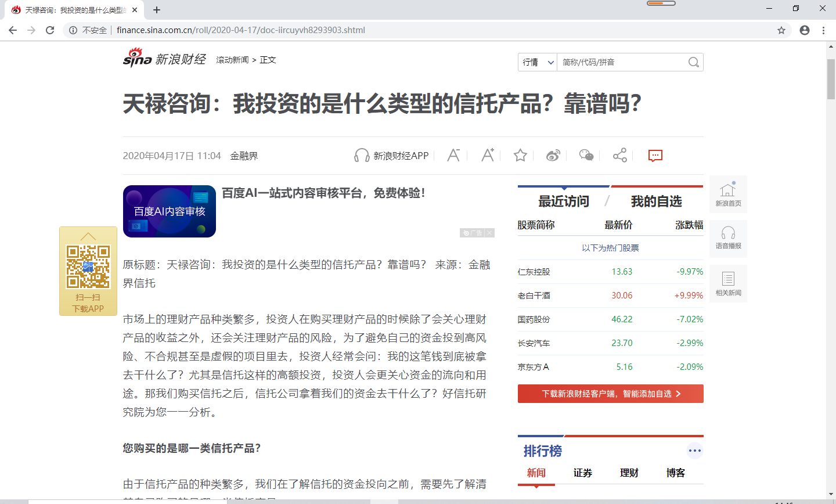Click the vertical page scrollbar thumb

point(831,79)
